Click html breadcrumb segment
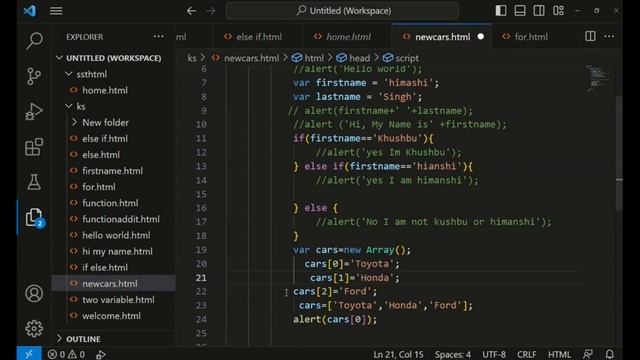640x360 pixels. (308, 58)
